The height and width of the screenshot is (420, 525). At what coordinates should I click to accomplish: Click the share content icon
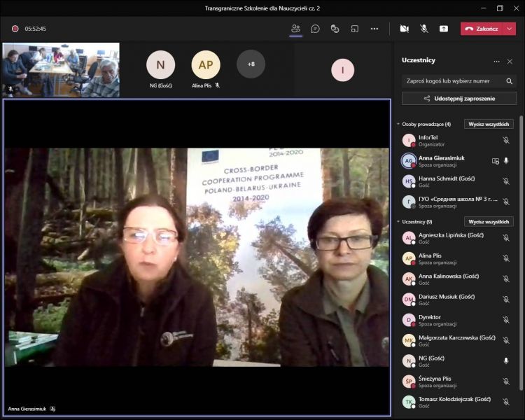pos(444,29)
